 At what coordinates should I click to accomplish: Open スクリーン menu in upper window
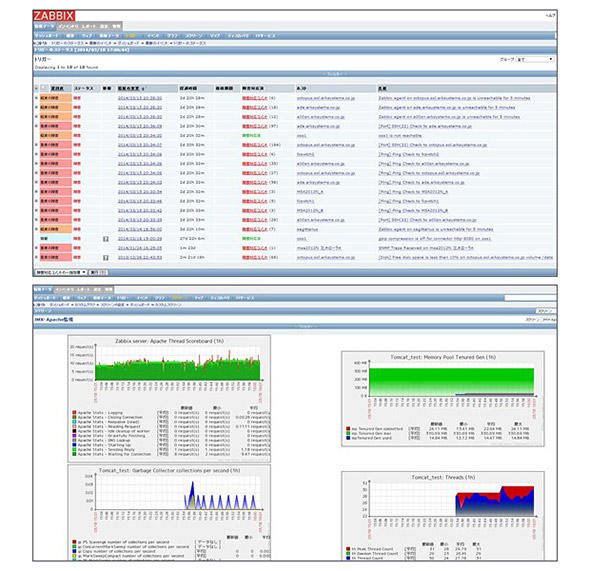(x=193, y=36)
